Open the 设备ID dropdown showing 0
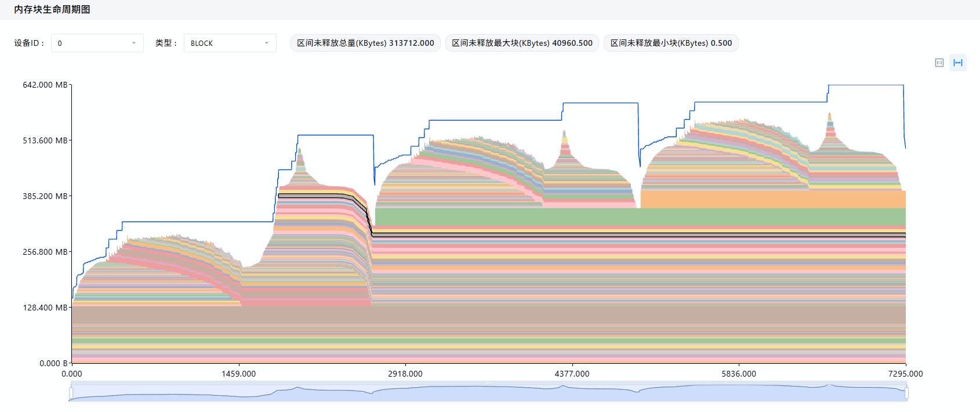Screen dimensions: 980x412 point(97,43)
